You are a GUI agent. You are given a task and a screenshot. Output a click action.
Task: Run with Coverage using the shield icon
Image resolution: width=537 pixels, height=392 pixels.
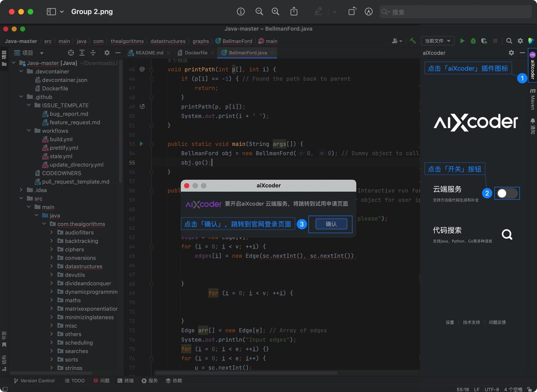click(484, 41)
